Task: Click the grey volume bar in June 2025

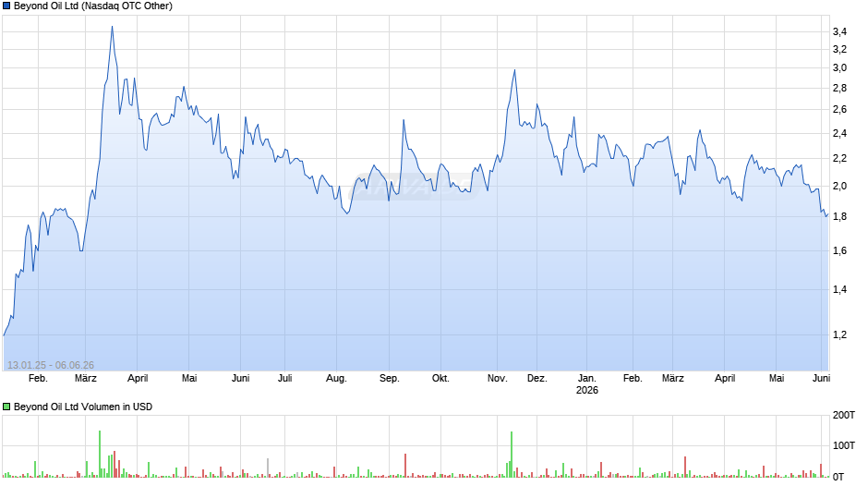Action: [x=268, y=468]
